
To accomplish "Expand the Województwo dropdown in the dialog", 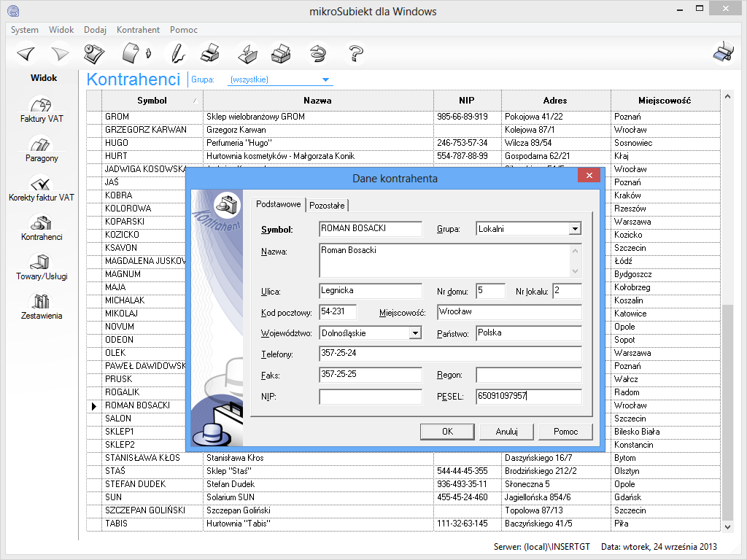I will point(415,333).
